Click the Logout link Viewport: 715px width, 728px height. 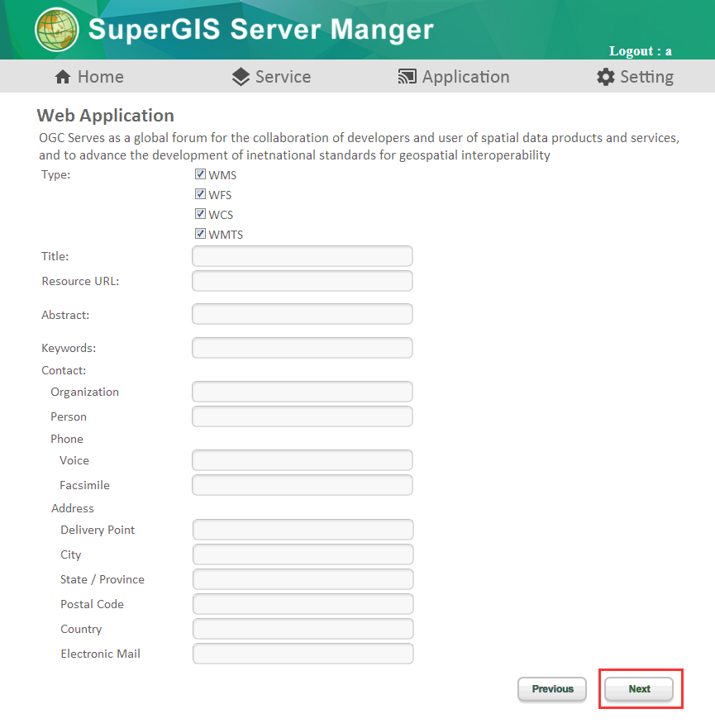(x=641, y=50)
